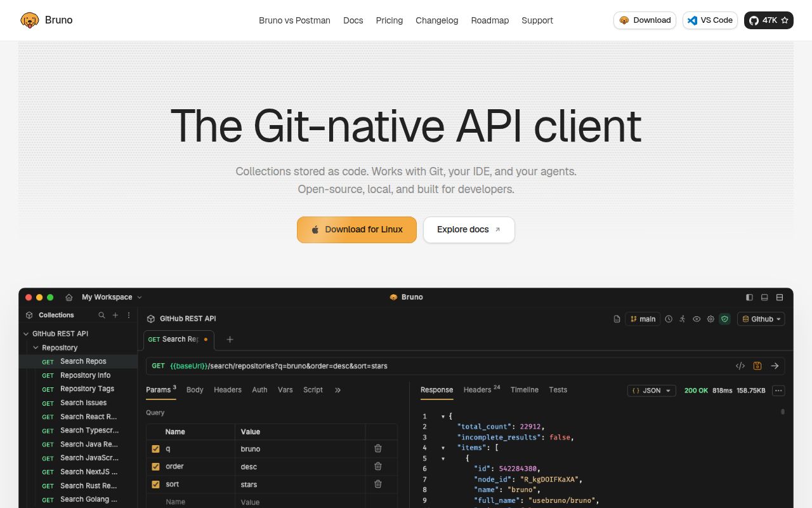Click the bottom panel layout icon
Image resolution: width=812 pixels, height=508 pixels.
coord(765,297)
